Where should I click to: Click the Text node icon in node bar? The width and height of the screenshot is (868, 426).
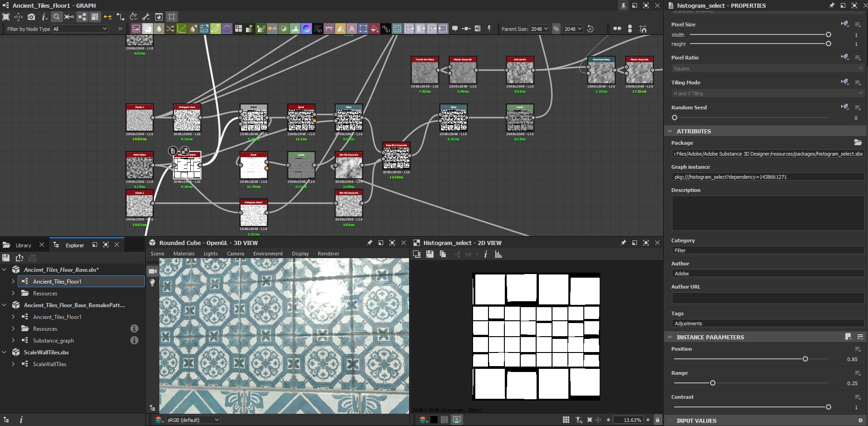[351, 29]
